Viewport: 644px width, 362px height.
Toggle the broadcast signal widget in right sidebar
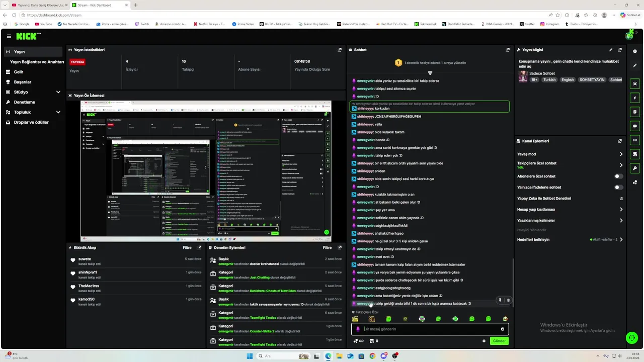tap(635, 140)
